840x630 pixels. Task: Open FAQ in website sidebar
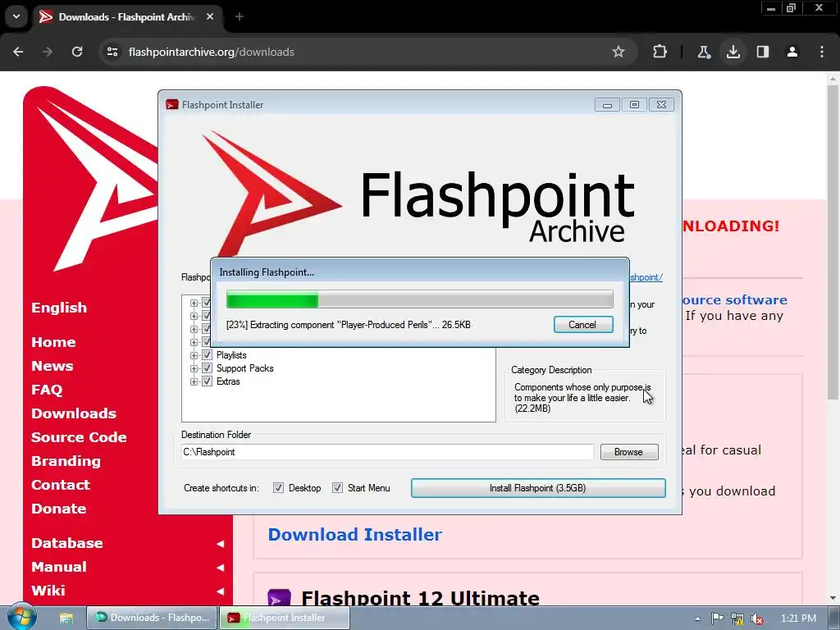pos(47,390)
